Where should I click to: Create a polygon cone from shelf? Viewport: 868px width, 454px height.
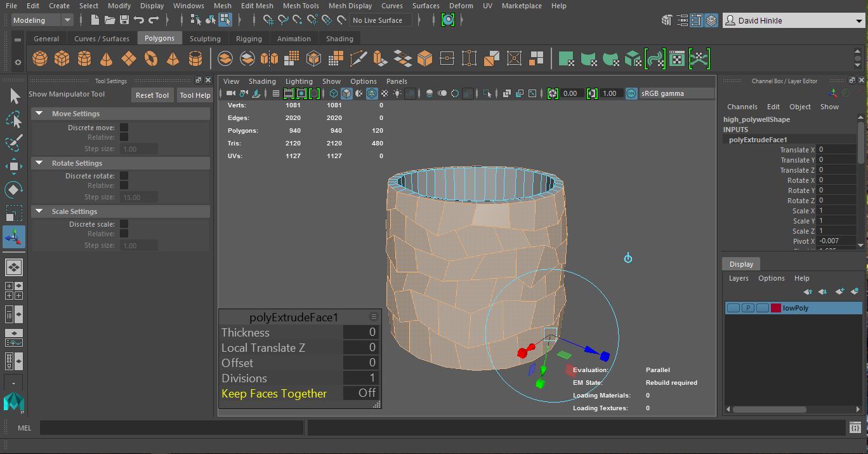pyautogui.click(x=107, y=59)
